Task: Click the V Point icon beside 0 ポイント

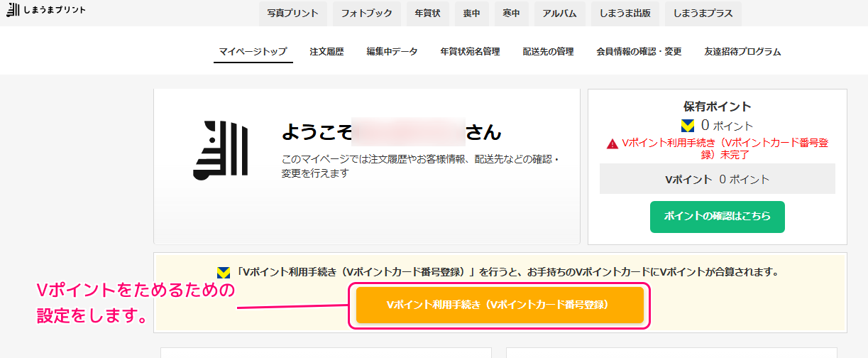Action: point(687,126)
